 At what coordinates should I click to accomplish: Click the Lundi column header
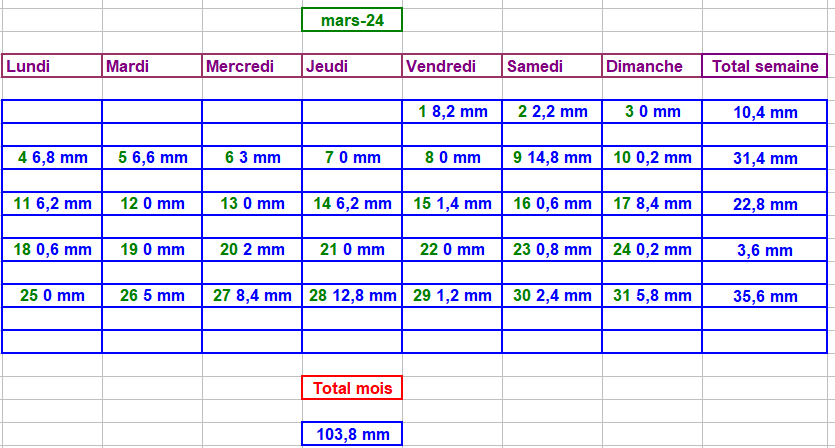(52, 66)
